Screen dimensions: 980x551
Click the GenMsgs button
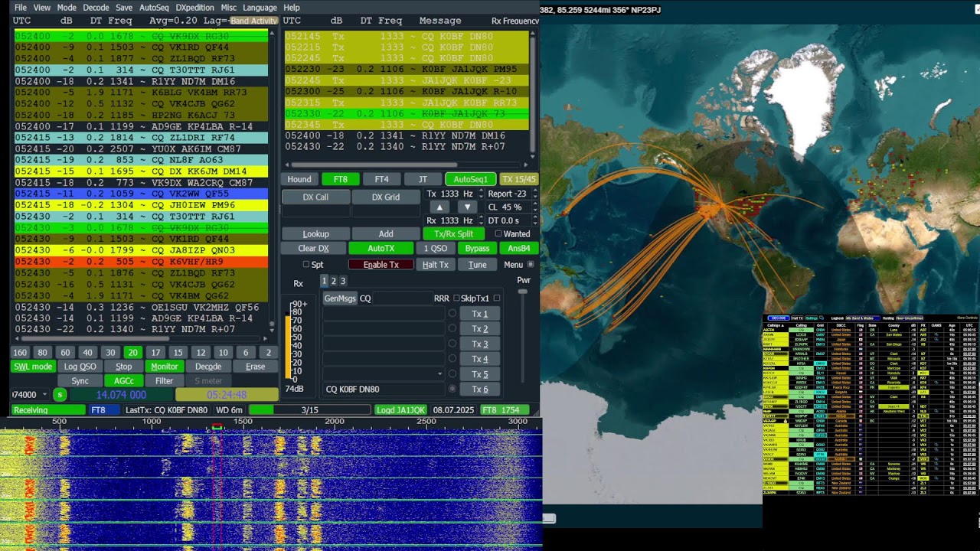(340, 298)
